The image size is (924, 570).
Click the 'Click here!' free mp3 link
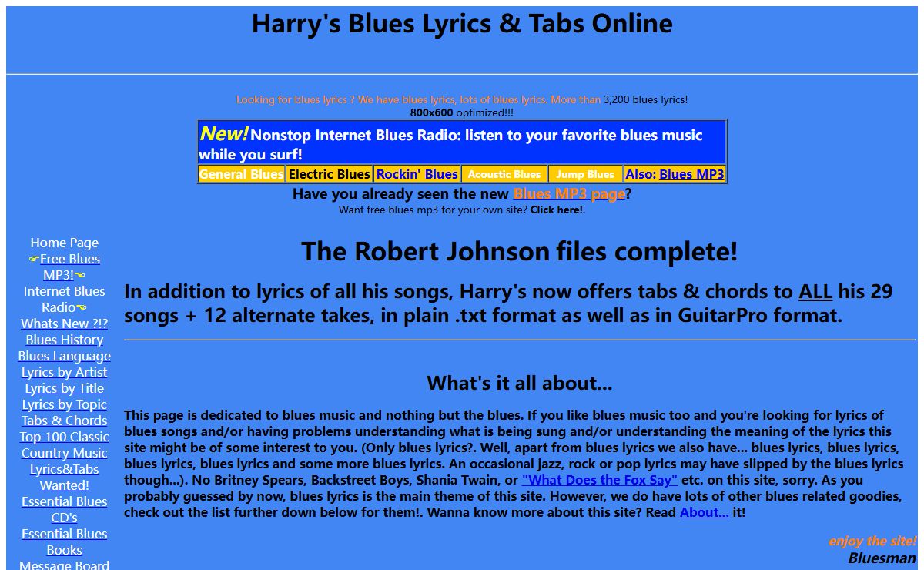[556, 210]
